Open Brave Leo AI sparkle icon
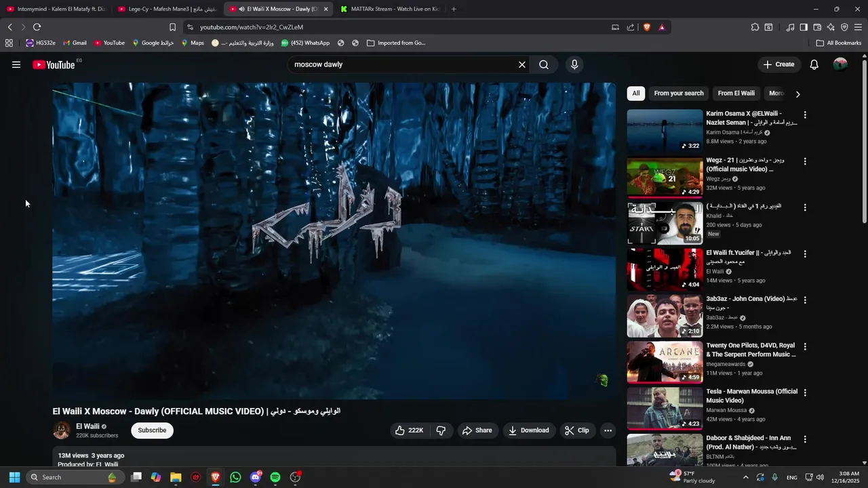The width and height of the screenshot is (868, 488). pyautogui.click(x=831, y=27)
